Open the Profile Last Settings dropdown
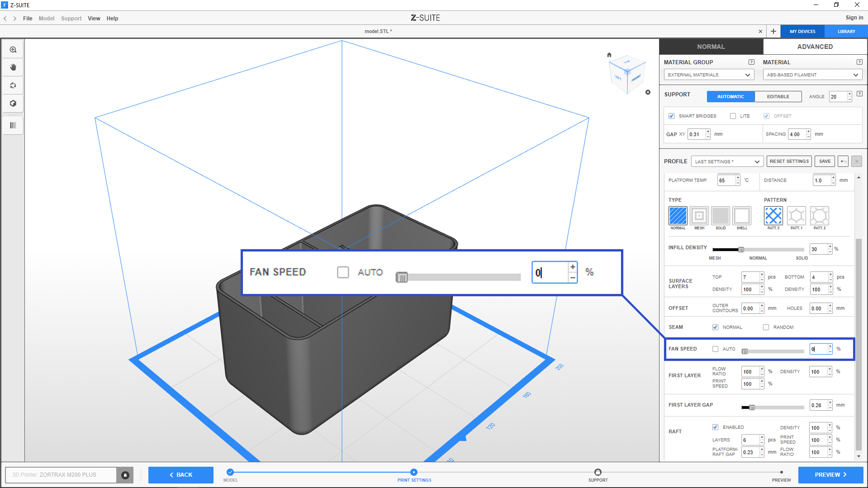This screenshot has width=868, height=488. [x=727, y=161]
